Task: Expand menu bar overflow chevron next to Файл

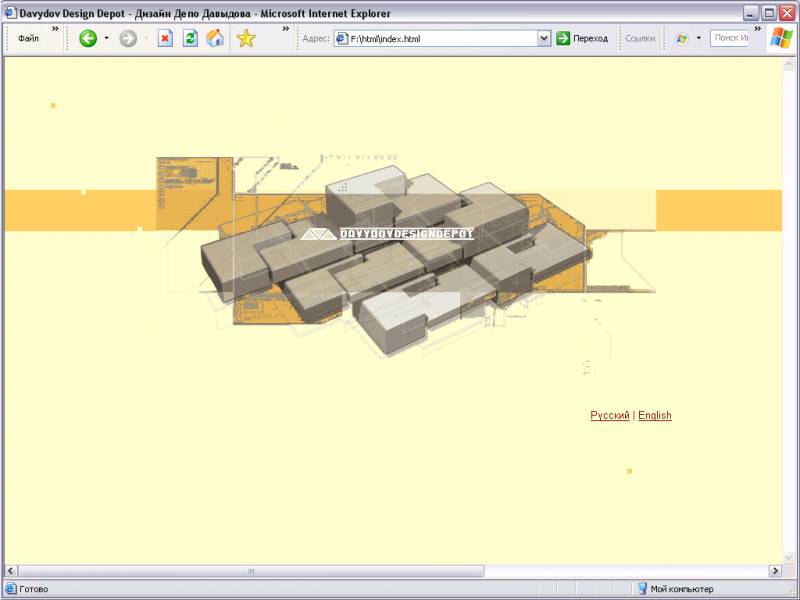Action: 55,29
